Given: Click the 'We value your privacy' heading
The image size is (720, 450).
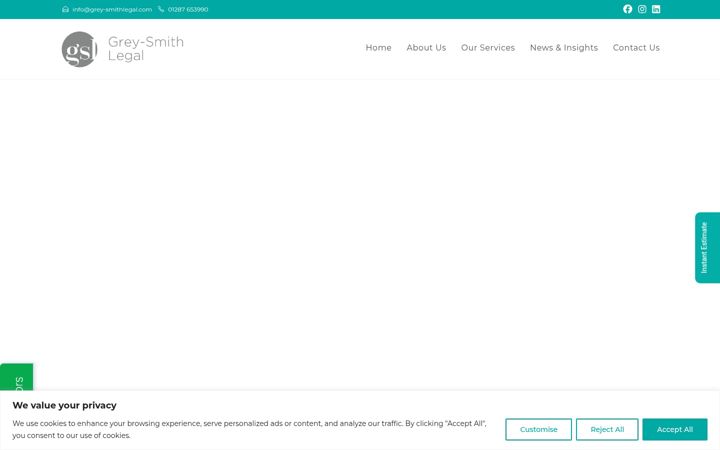Looking at the screenshot, I should click(64, 405).
